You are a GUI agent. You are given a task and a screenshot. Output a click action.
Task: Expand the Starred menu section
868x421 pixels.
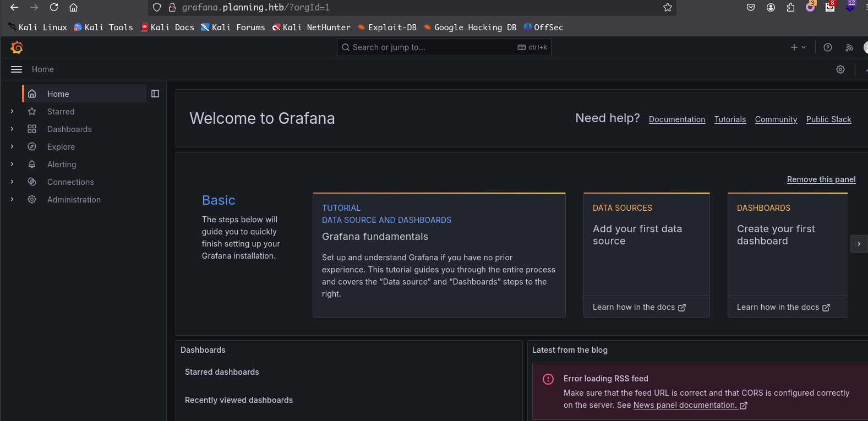click(x=12, y=112)
